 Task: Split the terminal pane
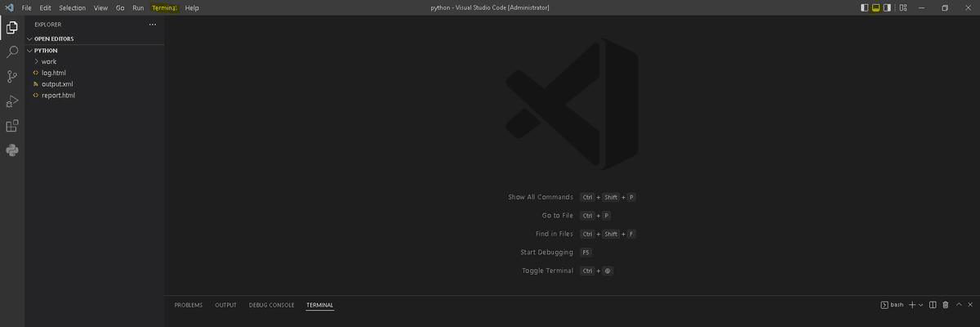[x=933, y=305]
